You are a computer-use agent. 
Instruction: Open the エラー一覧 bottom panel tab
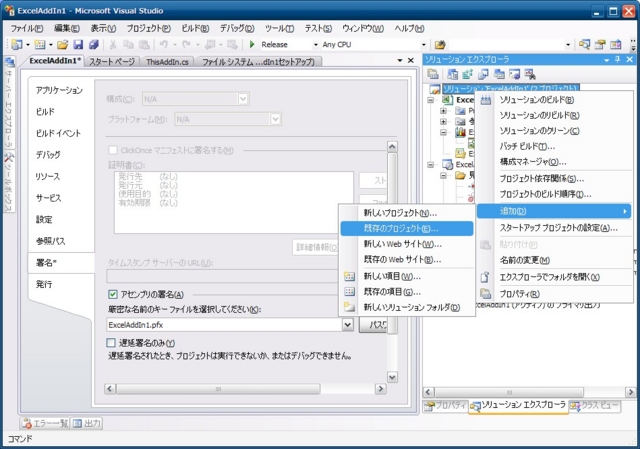click(46, 424)
